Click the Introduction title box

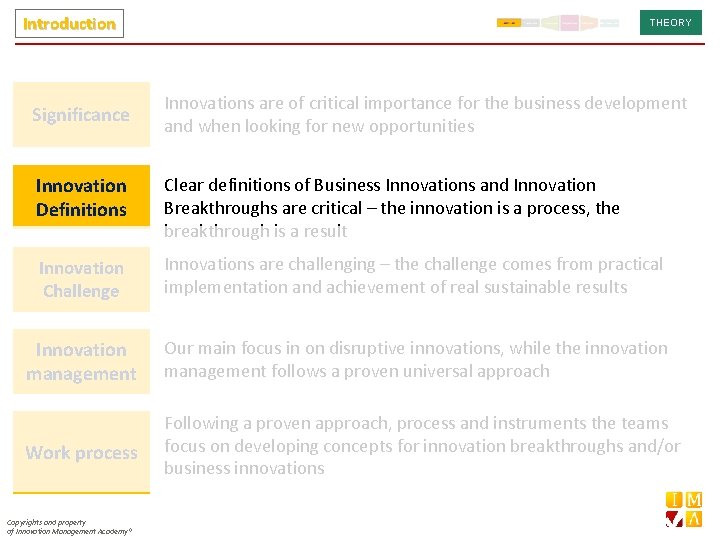click(x=69, y=23)
